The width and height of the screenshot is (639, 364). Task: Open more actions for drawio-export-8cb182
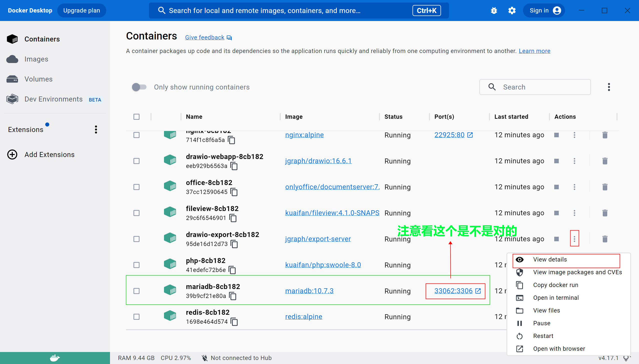(574, 239)
